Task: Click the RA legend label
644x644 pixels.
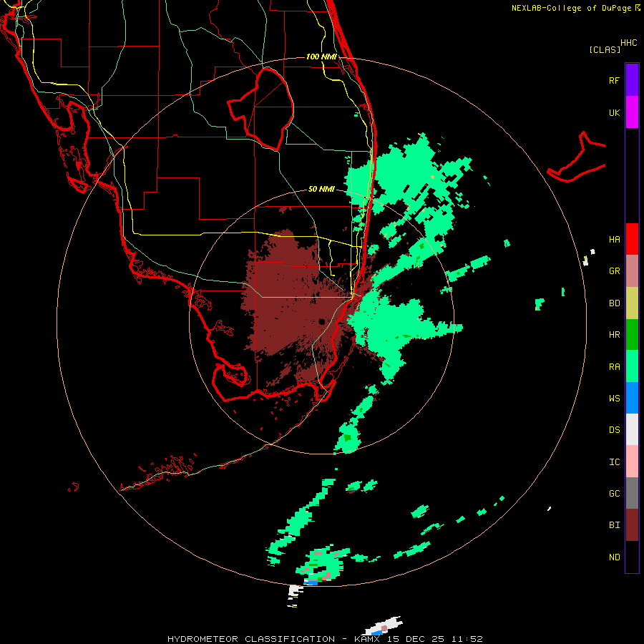Action: click(x=614, y=367)
